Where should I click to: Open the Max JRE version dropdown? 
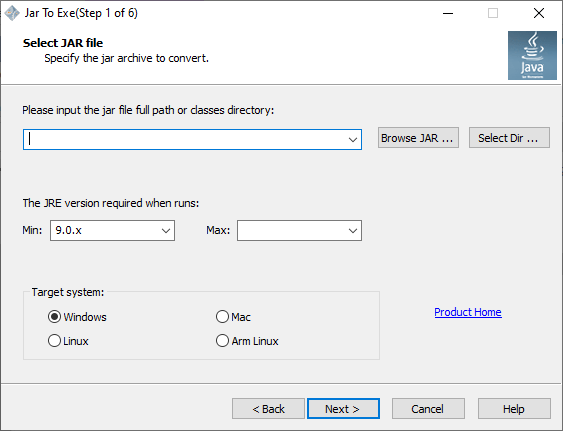point(299,231)
